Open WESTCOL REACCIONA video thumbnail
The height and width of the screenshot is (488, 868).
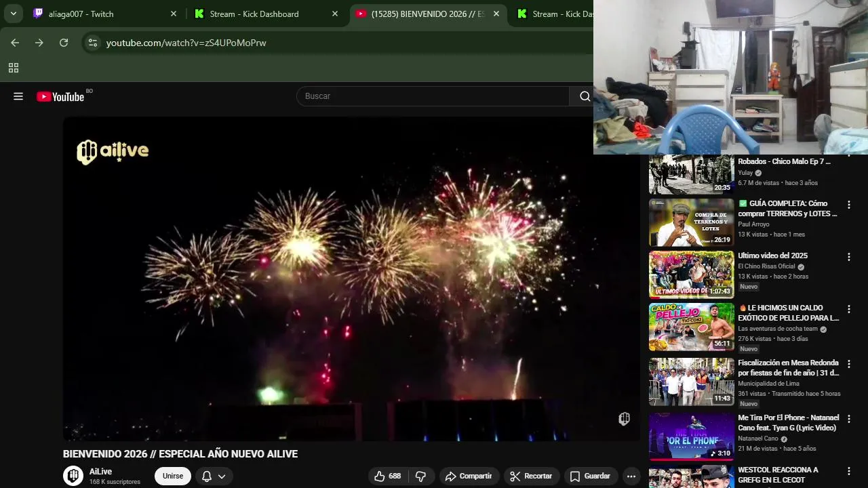[x=691, y=478]
